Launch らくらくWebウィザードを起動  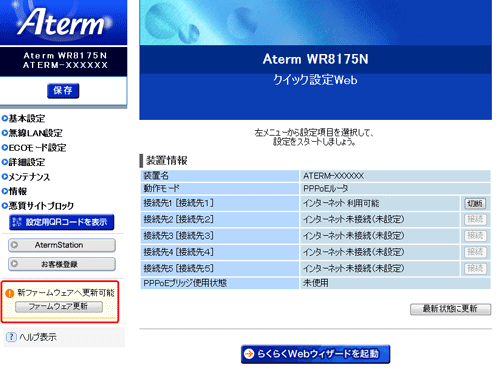[x=315, y=354]
